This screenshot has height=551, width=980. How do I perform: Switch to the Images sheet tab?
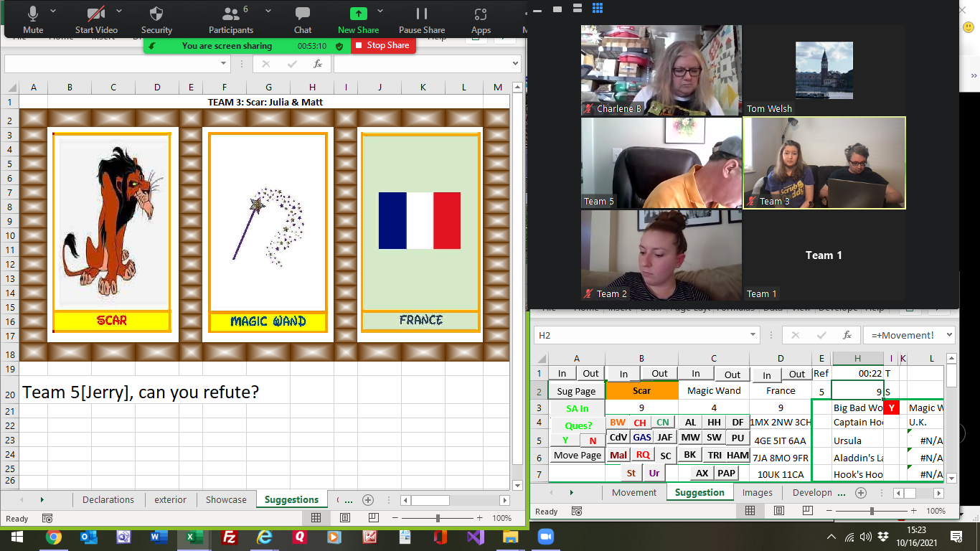coord(758,493)
